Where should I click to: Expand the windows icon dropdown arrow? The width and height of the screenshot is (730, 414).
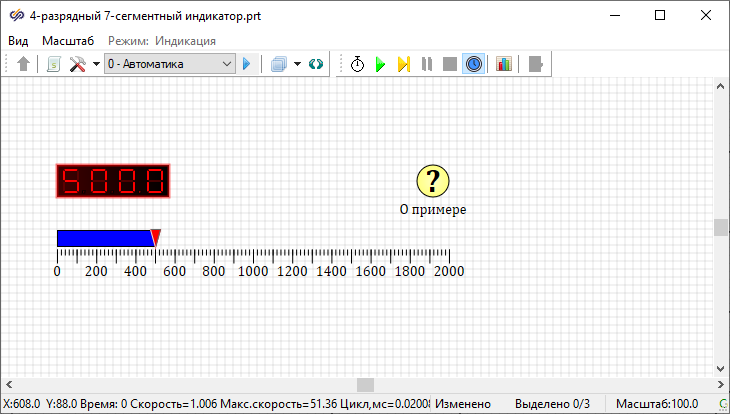point(297,64)
